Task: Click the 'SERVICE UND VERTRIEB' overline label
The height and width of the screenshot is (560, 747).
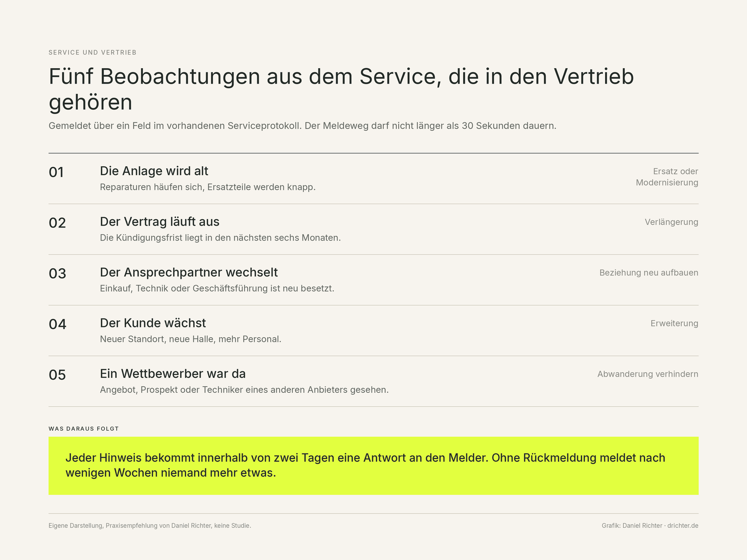Action: pos(92,52)
